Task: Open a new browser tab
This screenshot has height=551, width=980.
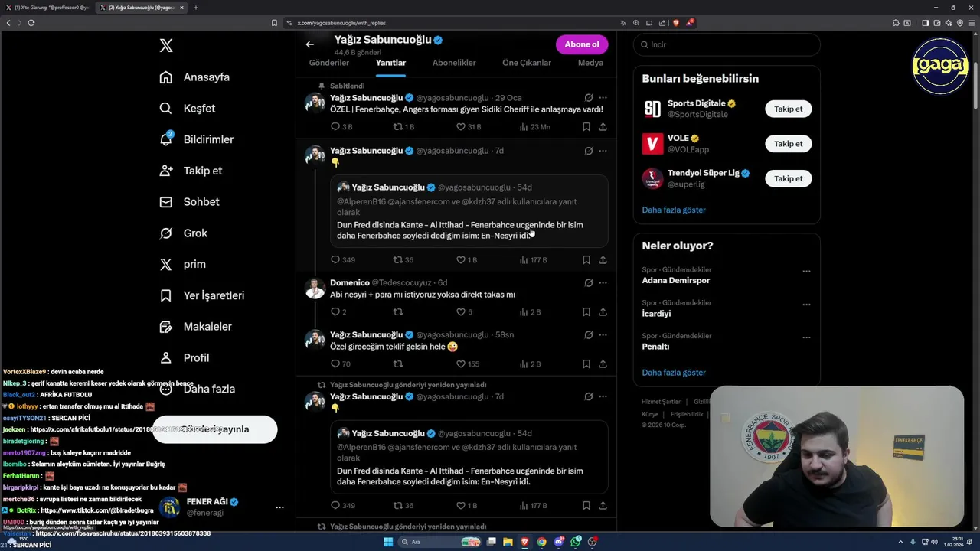Action: point(195,8)
